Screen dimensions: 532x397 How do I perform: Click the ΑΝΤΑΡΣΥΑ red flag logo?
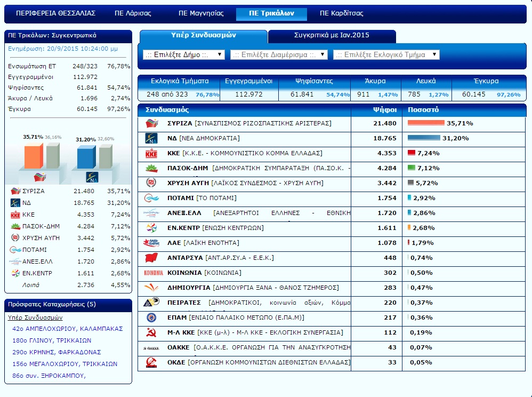tap(151, 258)
